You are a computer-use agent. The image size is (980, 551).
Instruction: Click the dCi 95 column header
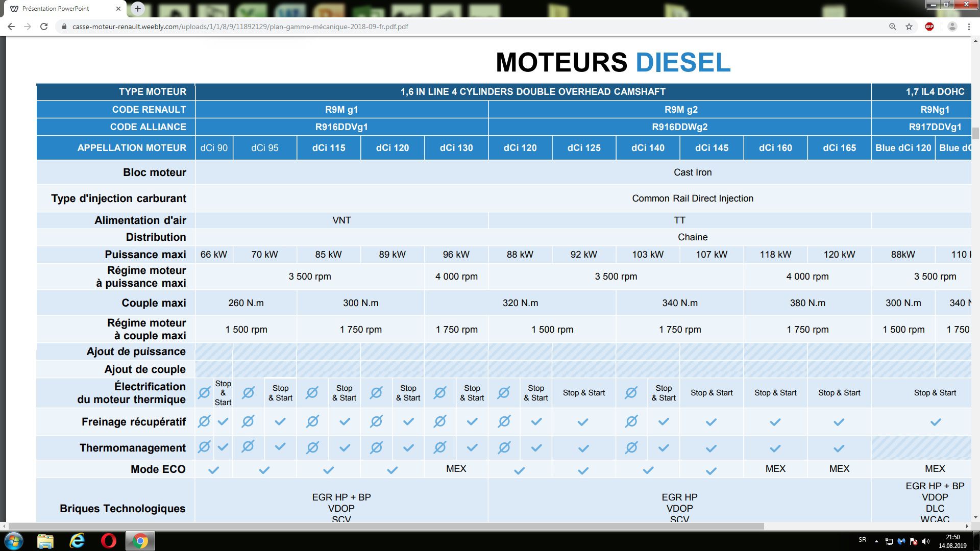pyautogui.click(x=264, y=148)
